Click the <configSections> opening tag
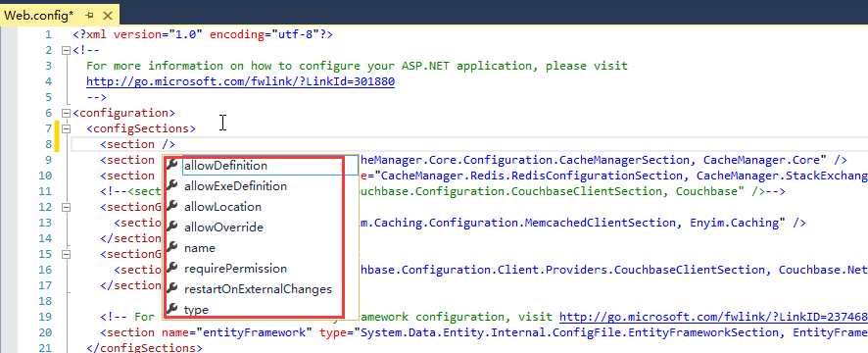 141,128
